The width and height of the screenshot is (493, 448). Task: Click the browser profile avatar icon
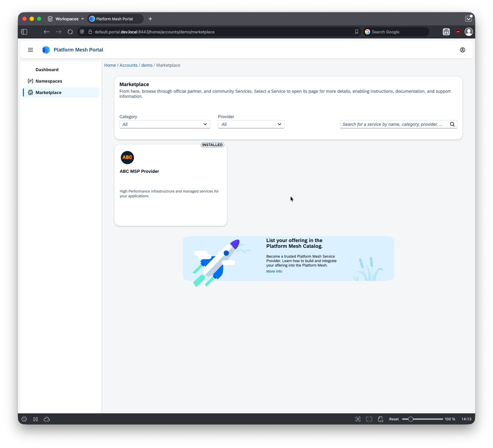(x=469, y=32)
